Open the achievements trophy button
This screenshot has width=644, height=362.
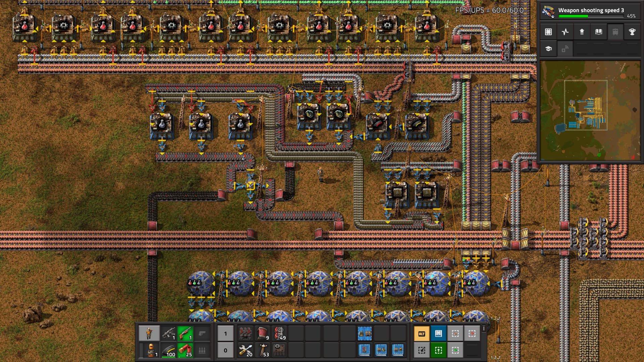[x=632, y=32]
